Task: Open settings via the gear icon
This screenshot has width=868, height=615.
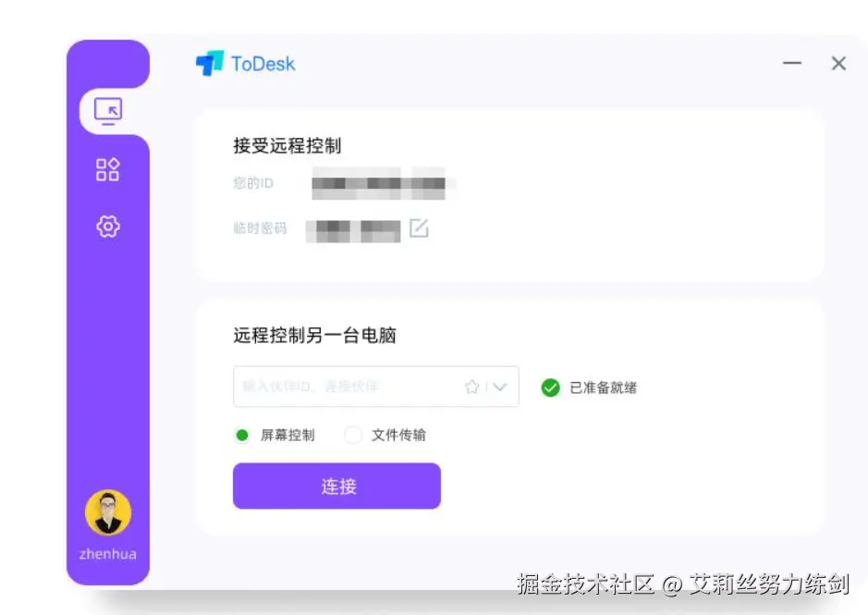Action: tap(108, 226)
